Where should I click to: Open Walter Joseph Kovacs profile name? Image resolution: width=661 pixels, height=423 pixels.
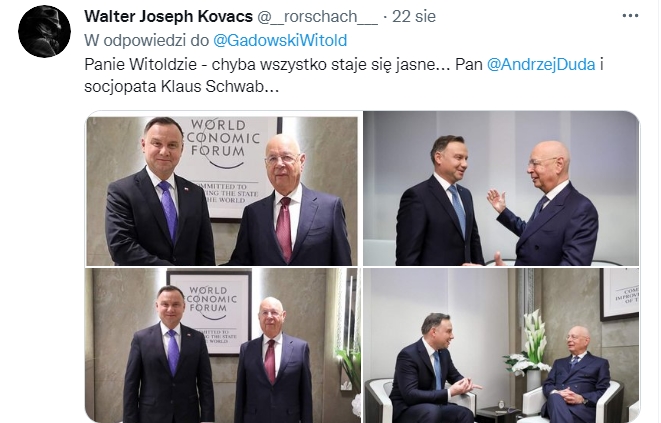[168, 16]
